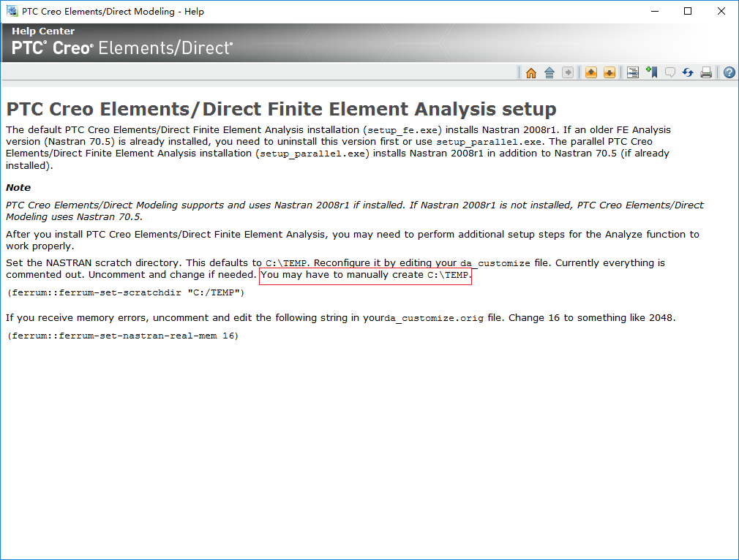Go to the next topic

pos(609,72)
